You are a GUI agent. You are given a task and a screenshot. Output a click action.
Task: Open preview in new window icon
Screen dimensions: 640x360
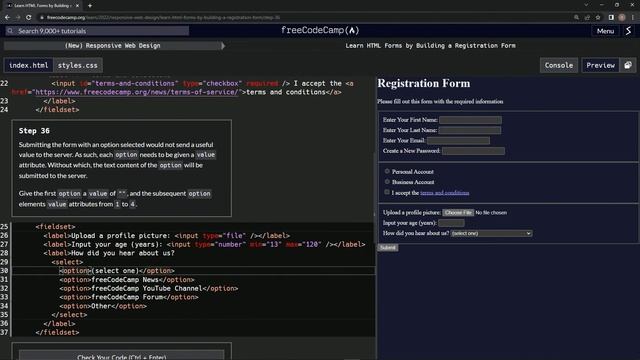pos(628,65)
